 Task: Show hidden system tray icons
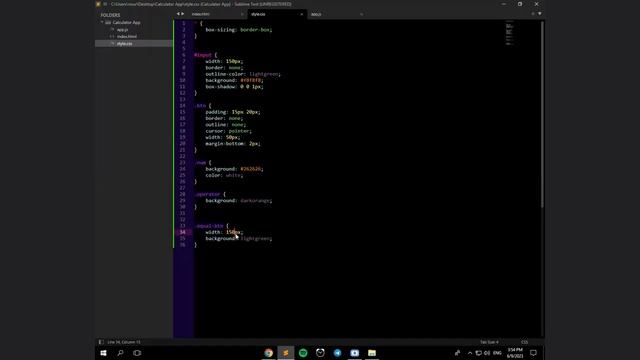(x=470, y=353)
